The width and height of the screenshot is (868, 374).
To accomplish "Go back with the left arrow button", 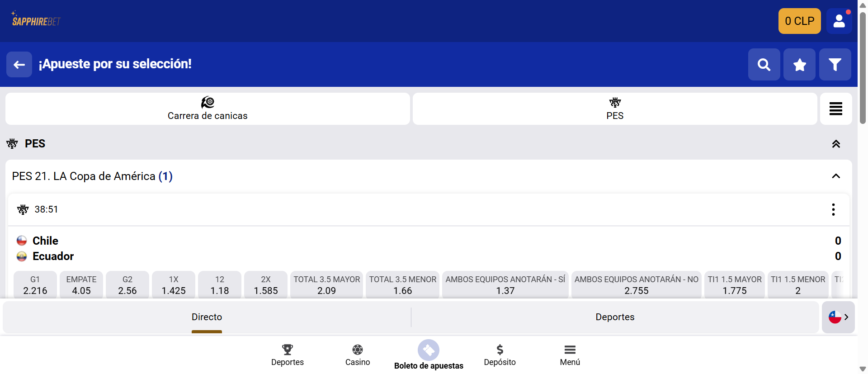I will [x=19, y=65].
